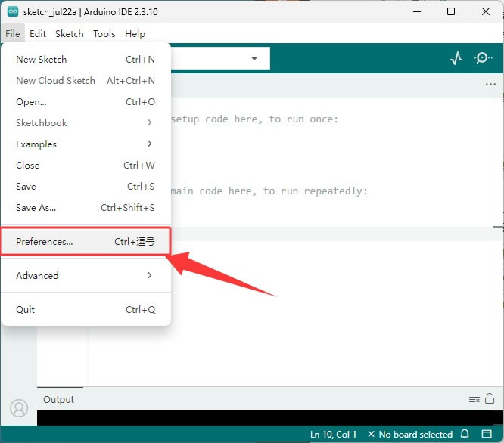Click the Output panel tab
Image resolution: width=504 pixels, height=443 pixels.
(x=58, y=399)
